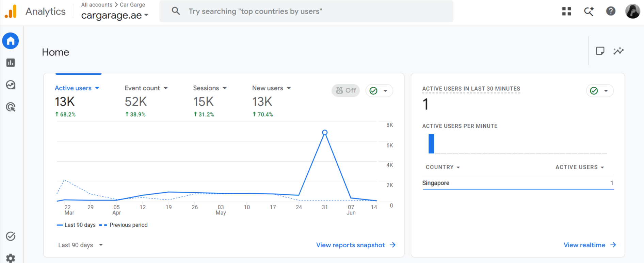Click the Google Analytics logo
Screen dimensions: 644x263
click(x=11, y=11)
